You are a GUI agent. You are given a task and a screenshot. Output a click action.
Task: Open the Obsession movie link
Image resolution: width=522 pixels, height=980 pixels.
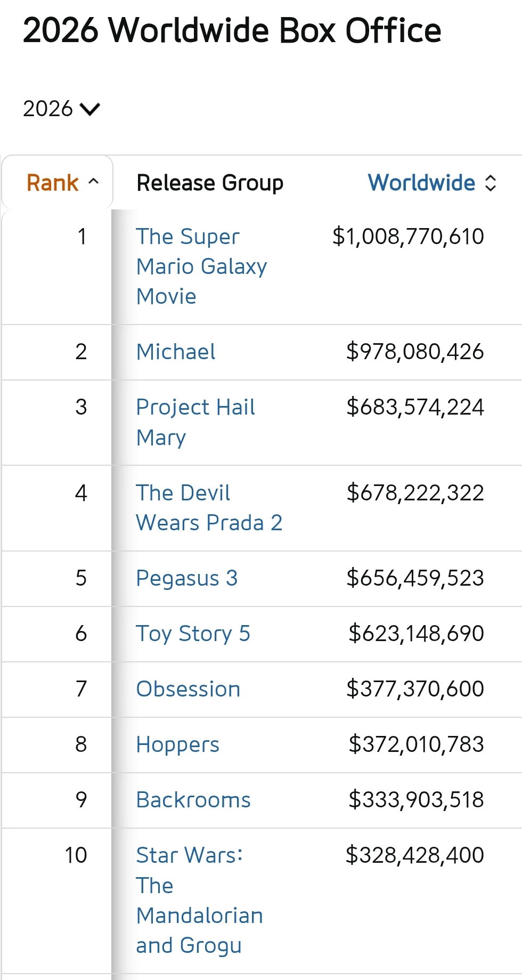[188, 689]
